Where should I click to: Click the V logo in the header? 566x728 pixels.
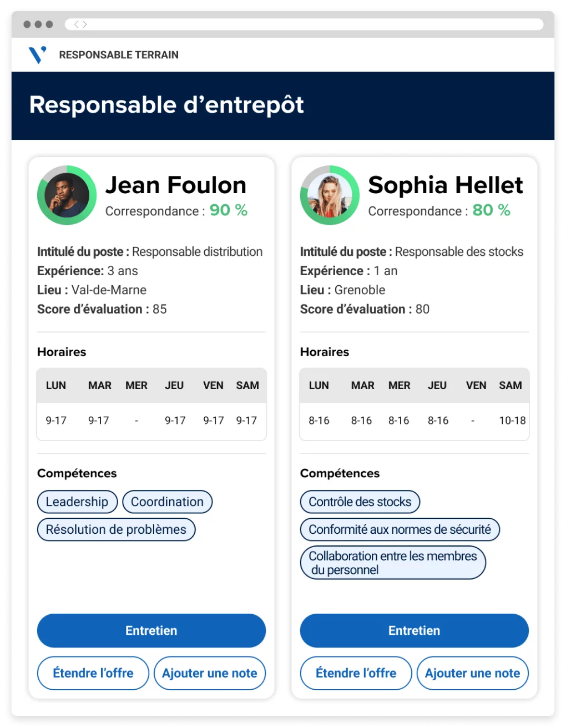(37, 54)
